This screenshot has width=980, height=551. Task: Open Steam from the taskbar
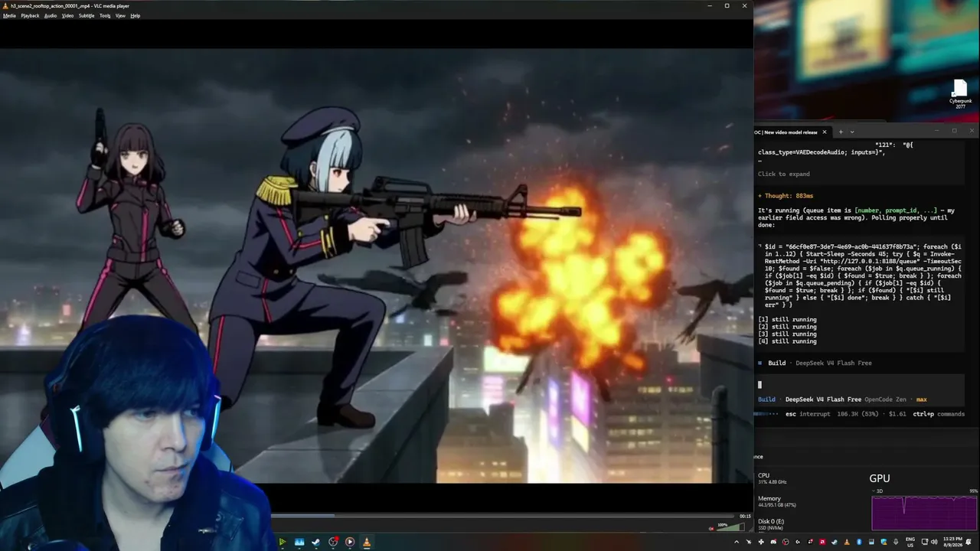[x=316, y=543]
